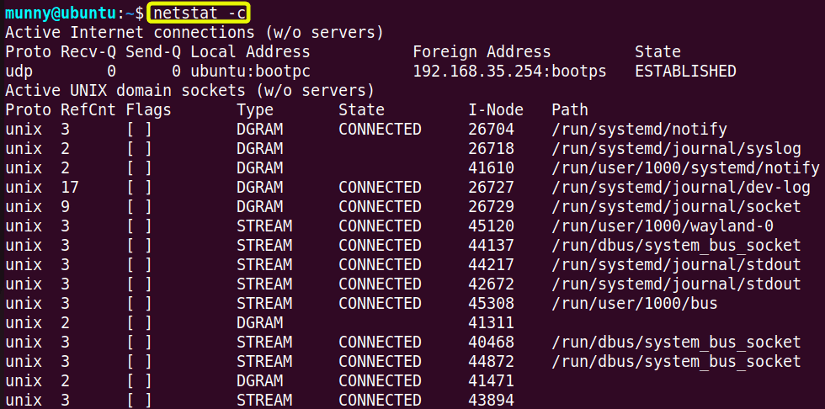Image resolution: width=825 pixels, height=409 pixels.
Task: Click the 'udp' protocol entry
Action: [19, 71]
